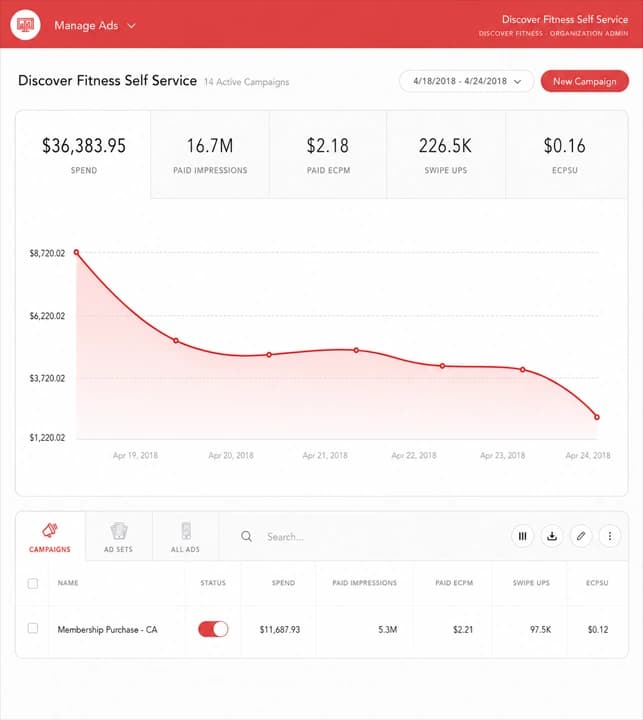This screenshot has width=643, height=720.
Task: Select the Swipe Ups metric tab
Action: coord(446,155)
